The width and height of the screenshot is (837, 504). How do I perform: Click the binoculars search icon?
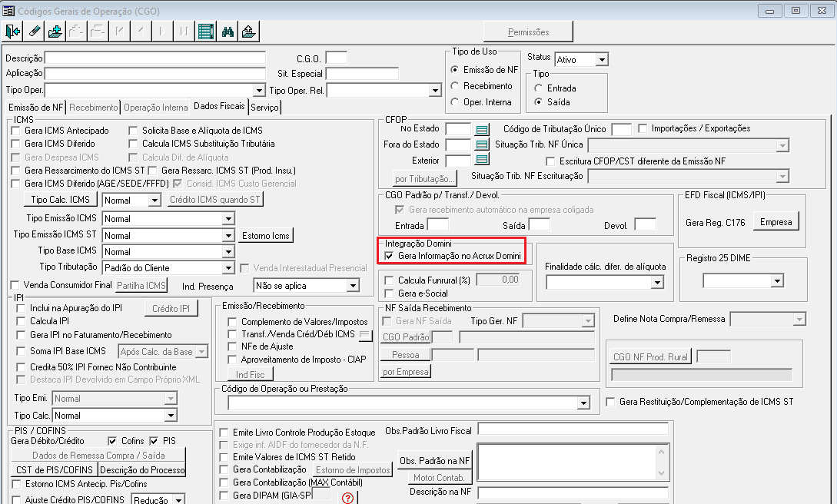pos(228,31)
